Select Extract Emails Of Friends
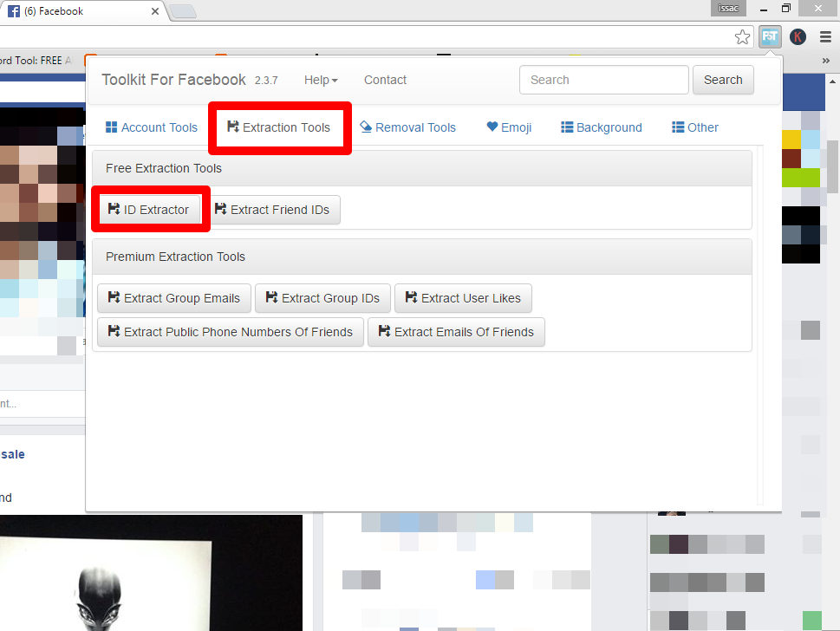Image resolution: width=840 pixels, height=631 pixels. (x=457, y=332)
